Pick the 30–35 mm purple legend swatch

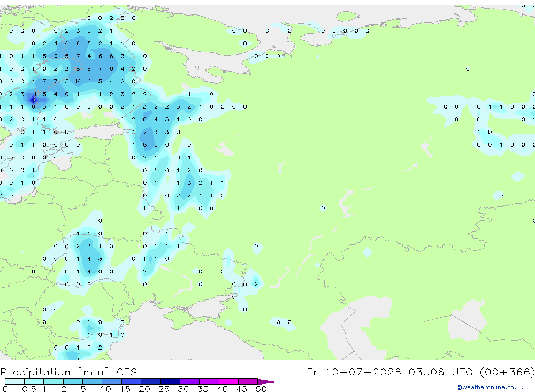pyautogui.click(x=190, y=381)
